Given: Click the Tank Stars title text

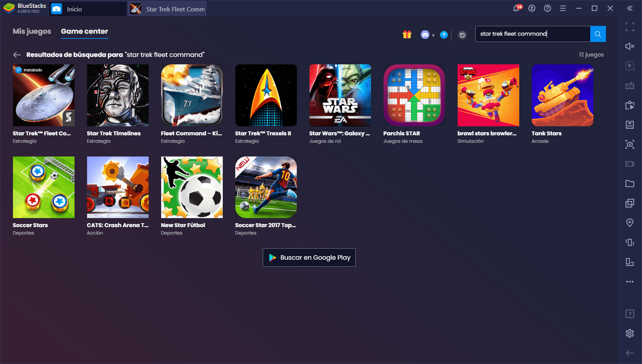Looking at the screenshot, I should [x=546, y=133].
